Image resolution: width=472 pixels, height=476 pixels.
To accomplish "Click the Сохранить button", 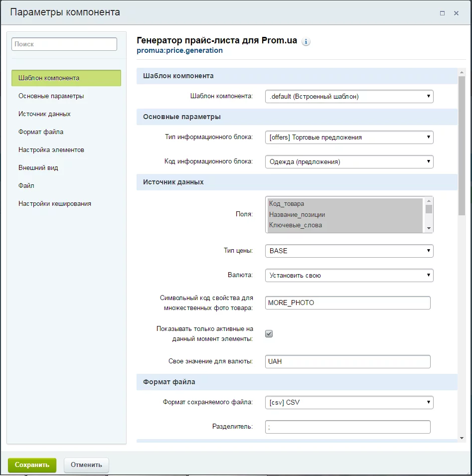I will click(x=32, y=465).
